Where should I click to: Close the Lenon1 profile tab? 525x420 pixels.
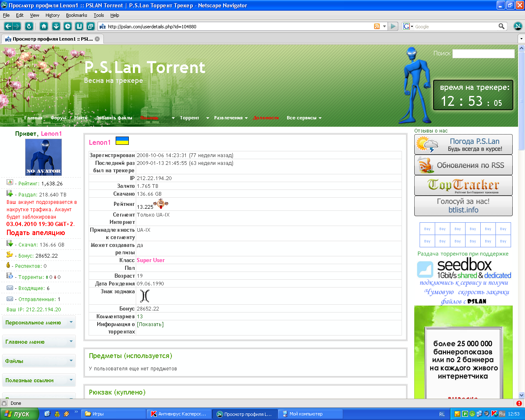click(x=97, y=39)
